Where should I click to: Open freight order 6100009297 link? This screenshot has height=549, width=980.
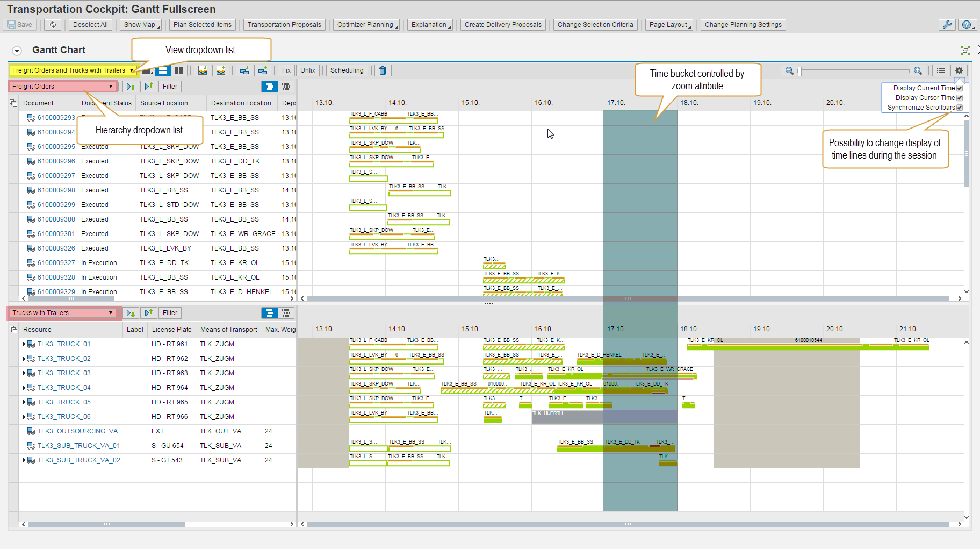coord(56,176)
